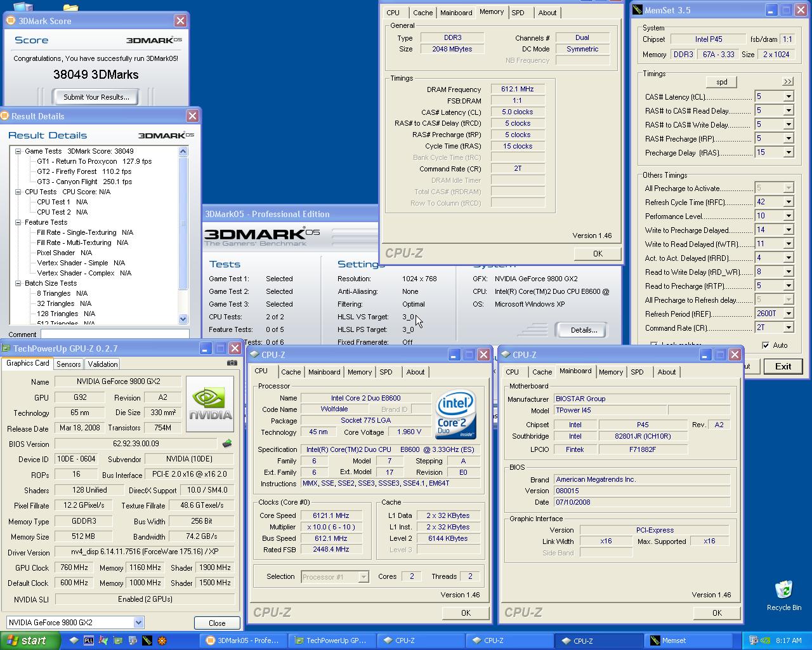Open the RAS# to CAS# Read Delay dropdown
Viewport: 812px width, 650px height.
[x=788, y=110]
